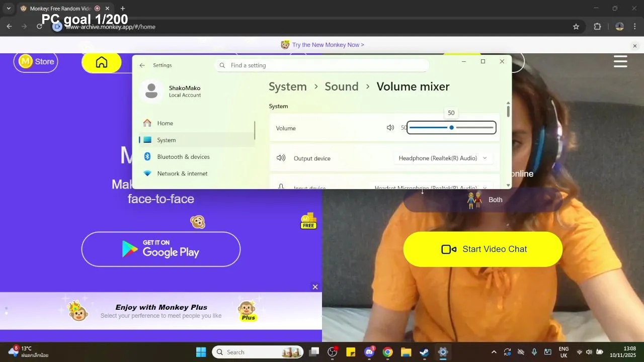The image size is (644, 362).
Task: Open Discord from the taskbar
Action: [x=369, y=352]
